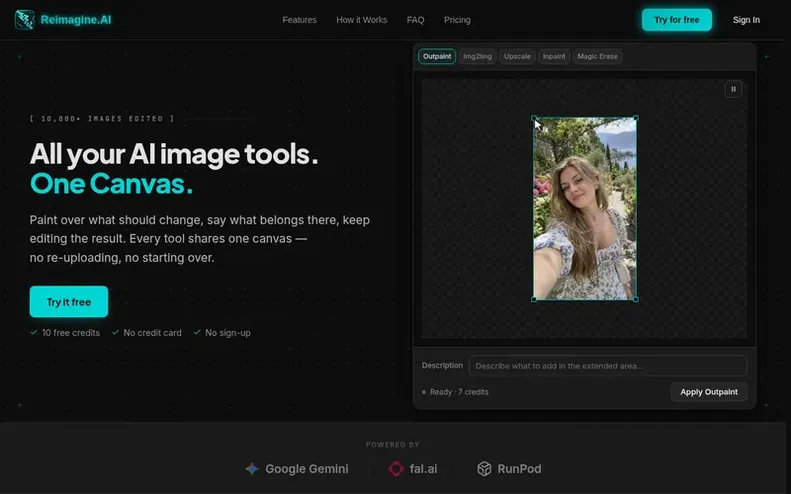Viewport: 791px width, 494px height.
Task: Click the Google Gemini text label
Action: (x=307, y=469)
